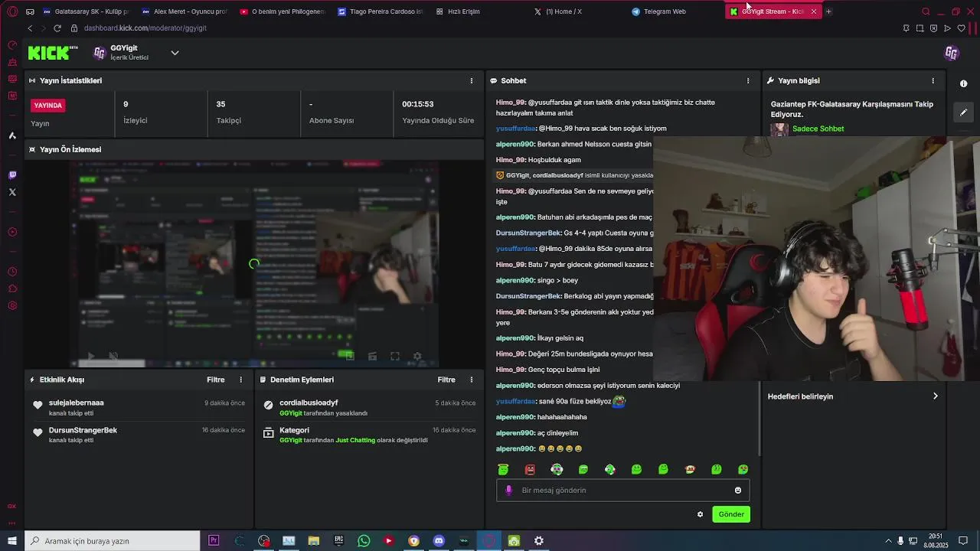This screenshot has height=551, width=980.
Task: Switch to Alex Meret browser tab
Action: [185, 11]
